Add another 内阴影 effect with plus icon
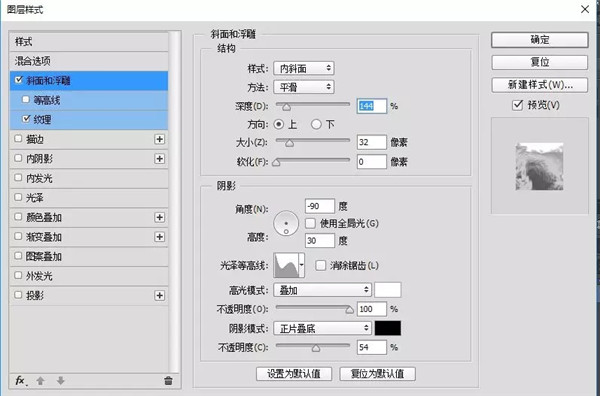Image resolution: width=600 pixels, height=396 pixels. (x=160, y=159)
